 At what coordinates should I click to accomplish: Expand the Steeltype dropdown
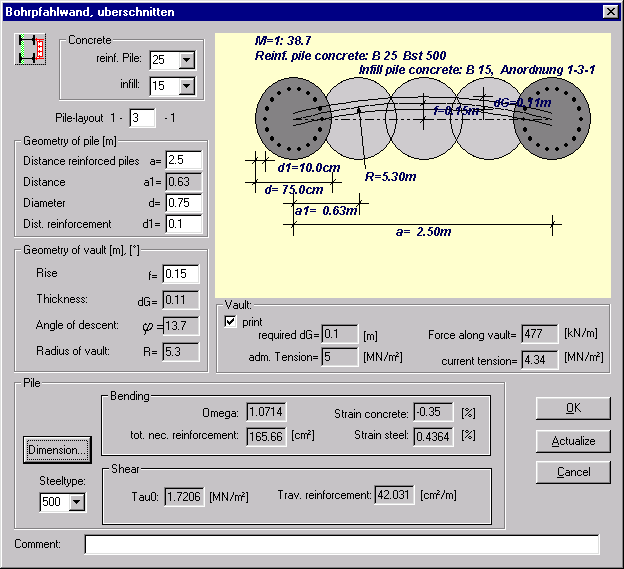(x=76, y=502)
